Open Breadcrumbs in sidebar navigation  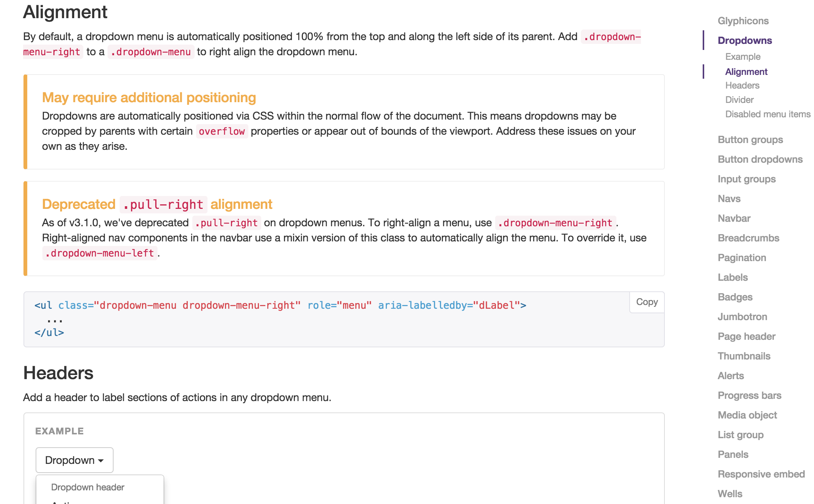click(x=748, y=238)
